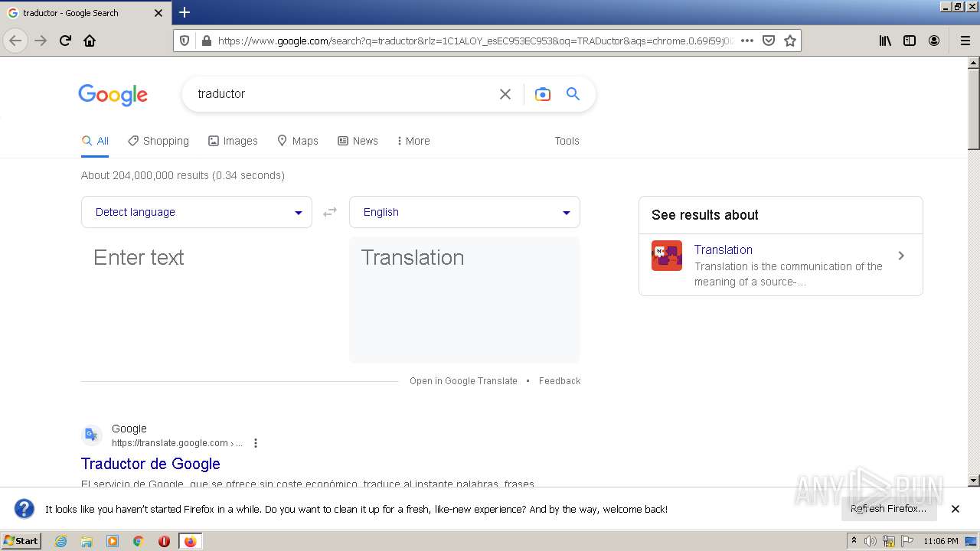This screenshot has width=980, height=551.
Task: Swap source and target languages
Action: point(330,212)
